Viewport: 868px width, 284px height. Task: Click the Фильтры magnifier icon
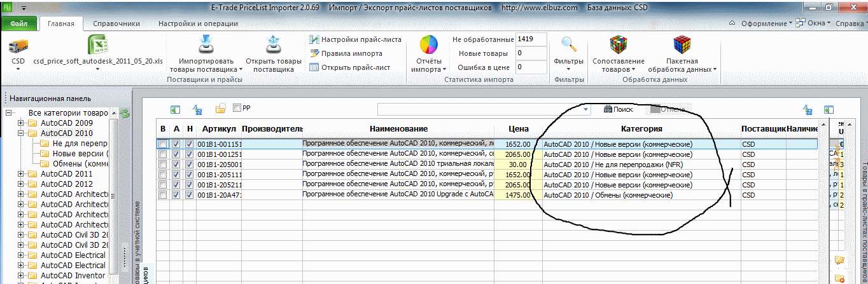point(569,44)
